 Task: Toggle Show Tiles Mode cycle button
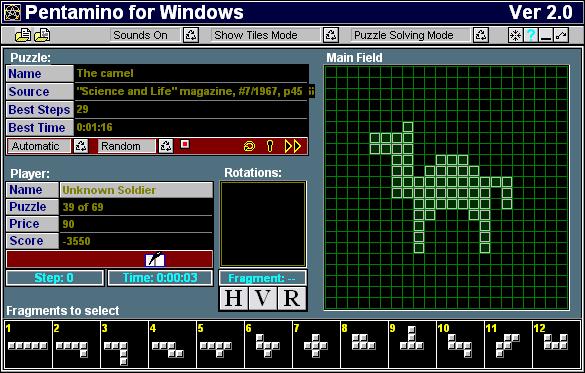pyautogui.click(x=331, y=35)
